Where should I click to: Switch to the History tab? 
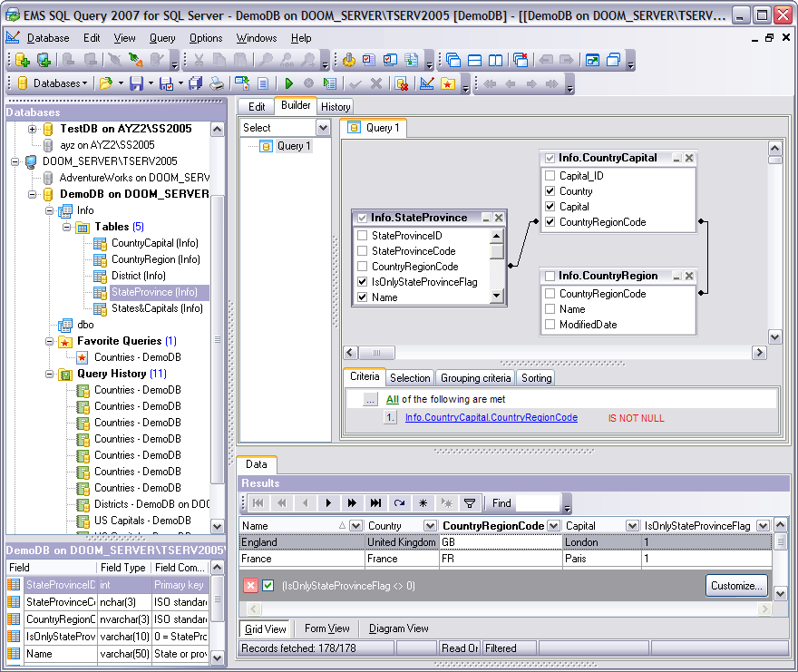(x=336, y=106)
